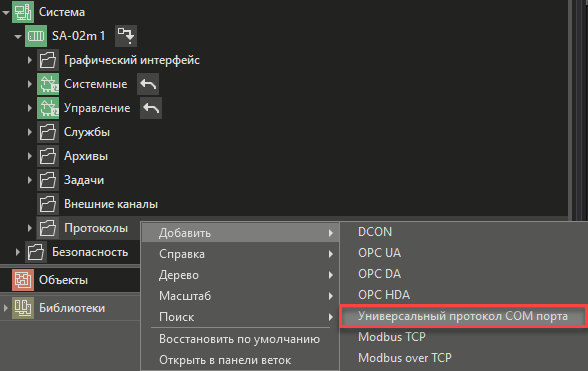Open the Справка submenu
This screenshot has height=371, width=588.
pos(240,254)
